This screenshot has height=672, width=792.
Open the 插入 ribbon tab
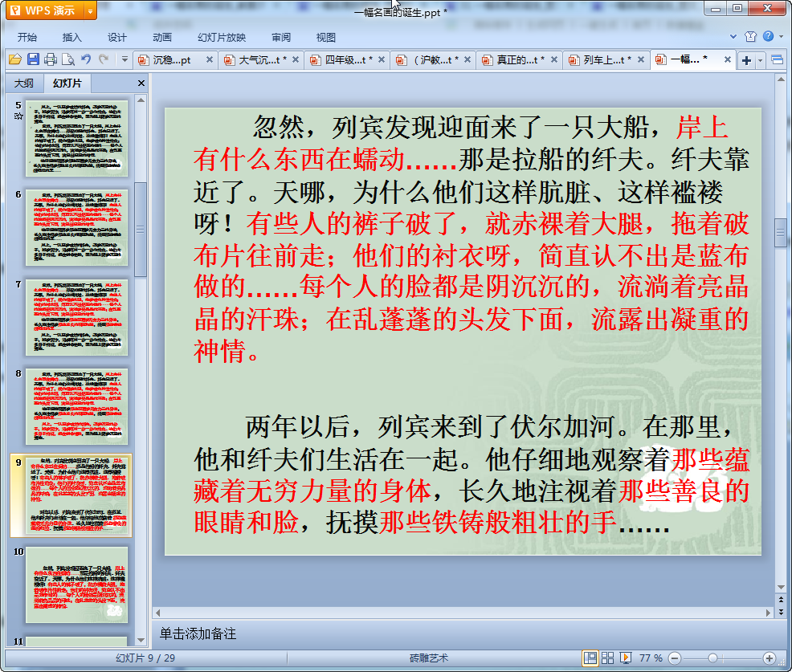71,38
